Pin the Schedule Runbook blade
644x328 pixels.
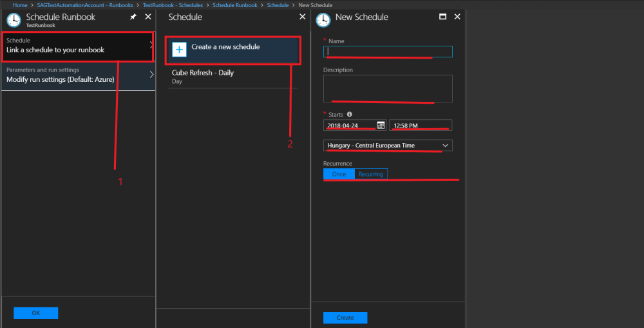133,17
